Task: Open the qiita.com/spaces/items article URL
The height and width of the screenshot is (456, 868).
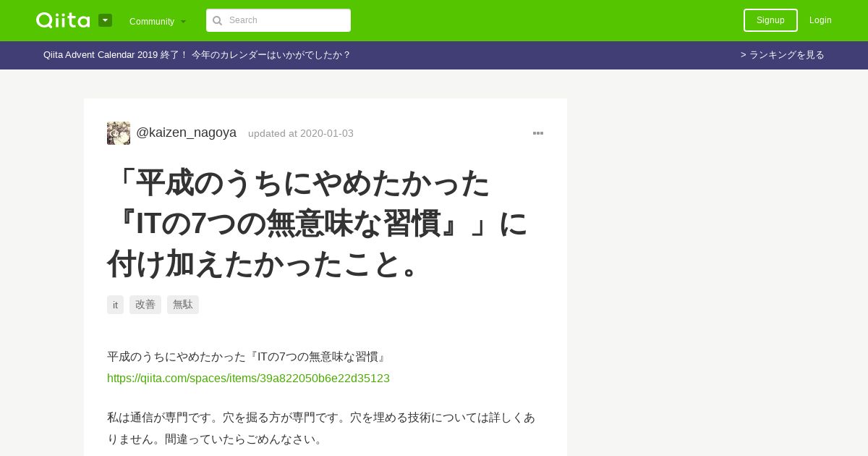Action: click(248, 378)
